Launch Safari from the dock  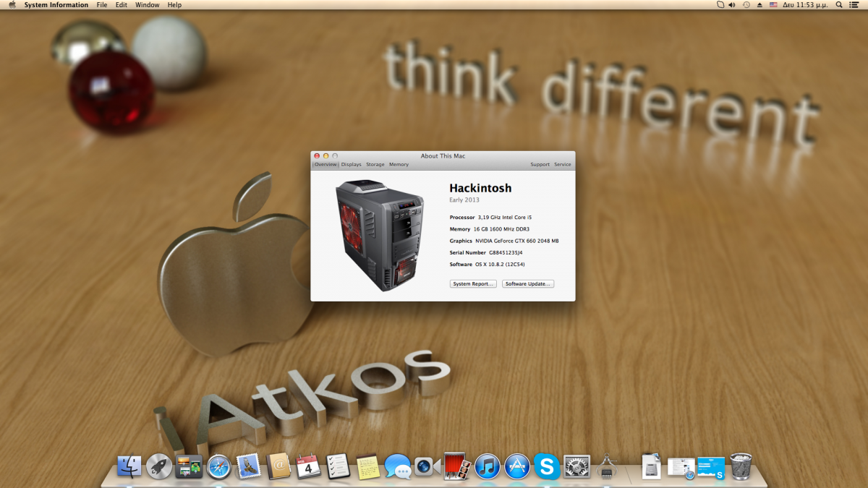pyautogui.click(x=219, y=466)
